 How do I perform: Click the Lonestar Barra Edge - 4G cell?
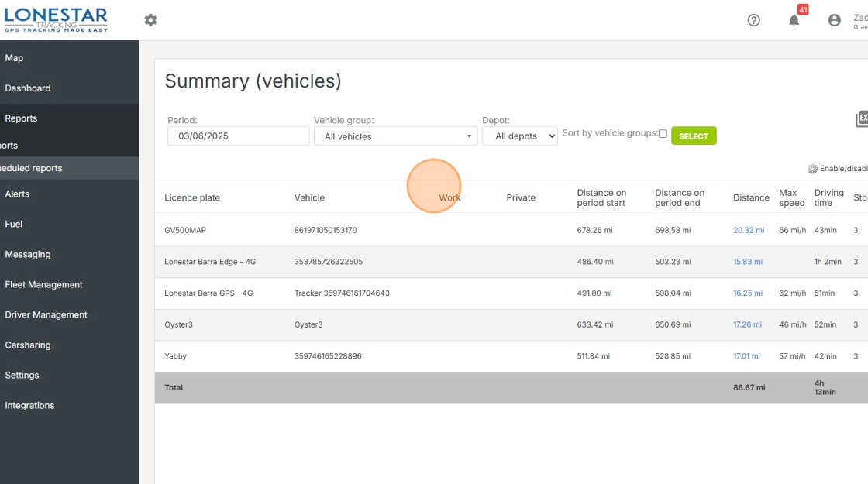pyautogui.click(x=210, y=262)
